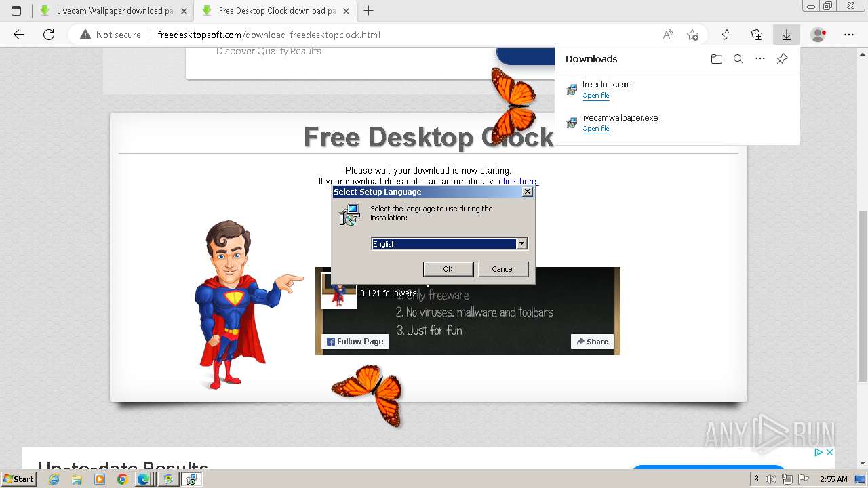Click the AdChoices icon on banner
Image resolution: width=868 pixels, height=488 pixels.
[x=818, y=453]
